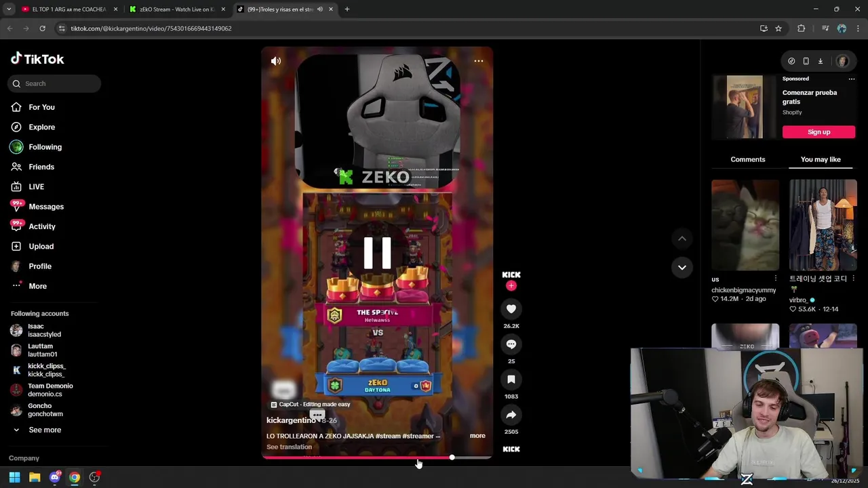Bookmark this page with the star icon

[x=778, y=28]
